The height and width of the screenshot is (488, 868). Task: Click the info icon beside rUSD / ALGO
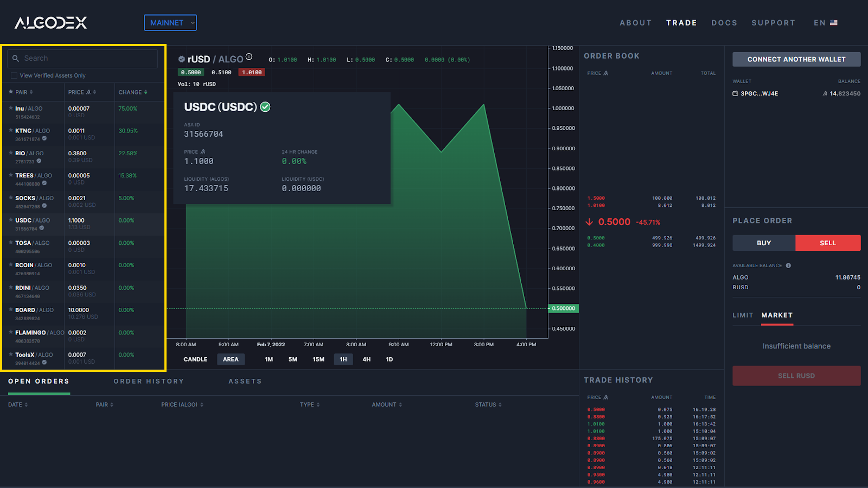click(x=249, y=57)
